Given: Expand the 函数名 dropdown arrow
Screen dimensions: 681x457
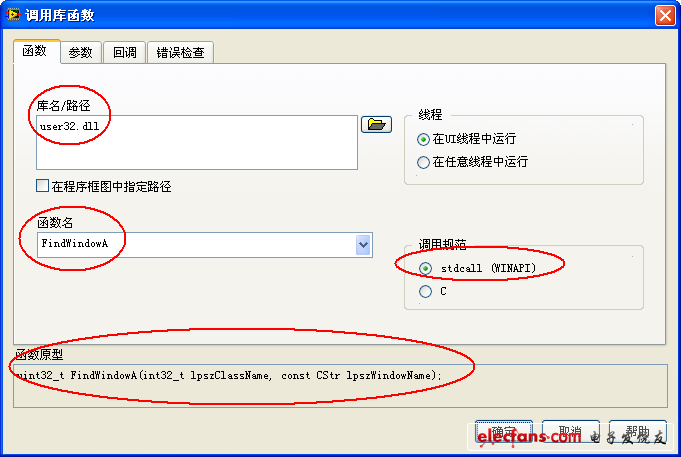Looking at the screenshot, I should click(363, 245).
